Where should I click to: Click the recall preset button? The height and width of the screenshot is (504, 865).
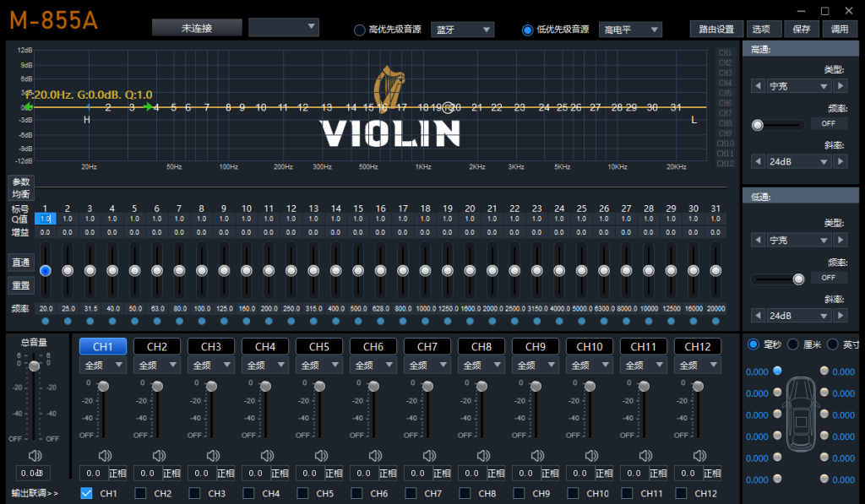(841, 30)
